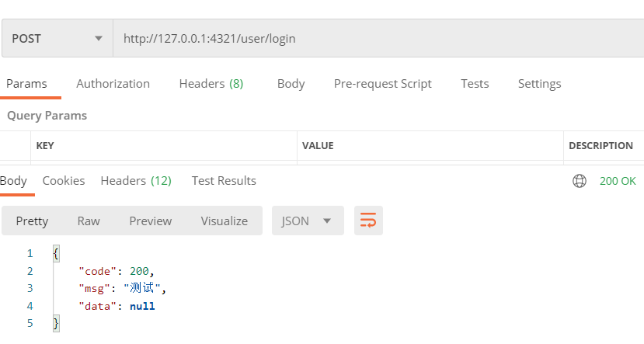The height and width of the screenshot is (344, 644).
Task: Switch to the Tests tab
Action: pyautogui.click(x=475, y=84)
